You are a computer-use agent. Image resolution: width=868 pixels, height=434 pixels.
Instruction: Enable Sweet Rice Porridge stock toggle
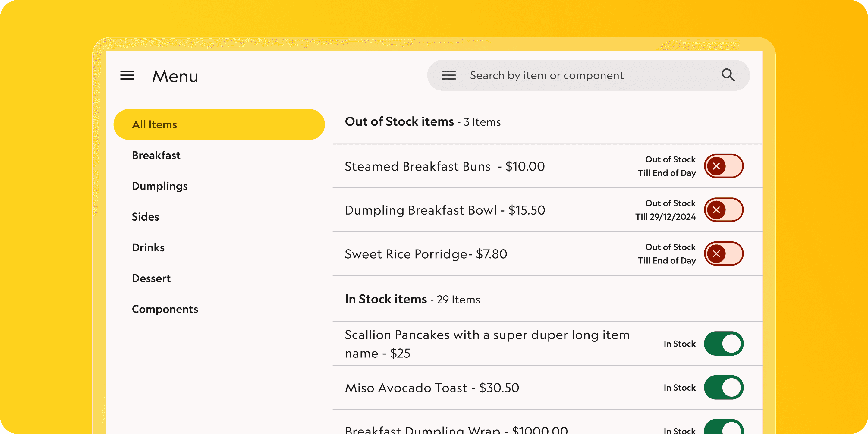[723, 254]
